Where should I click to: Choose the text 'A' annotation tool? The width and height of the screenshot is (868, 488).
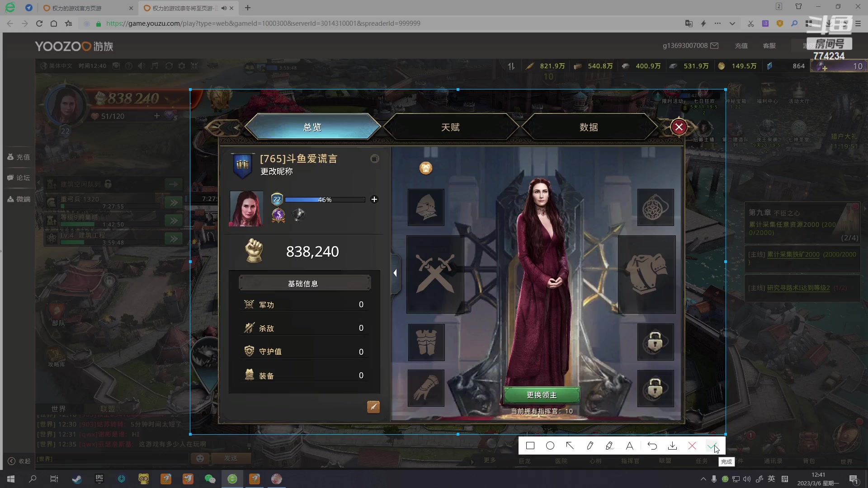click(629, 446)
